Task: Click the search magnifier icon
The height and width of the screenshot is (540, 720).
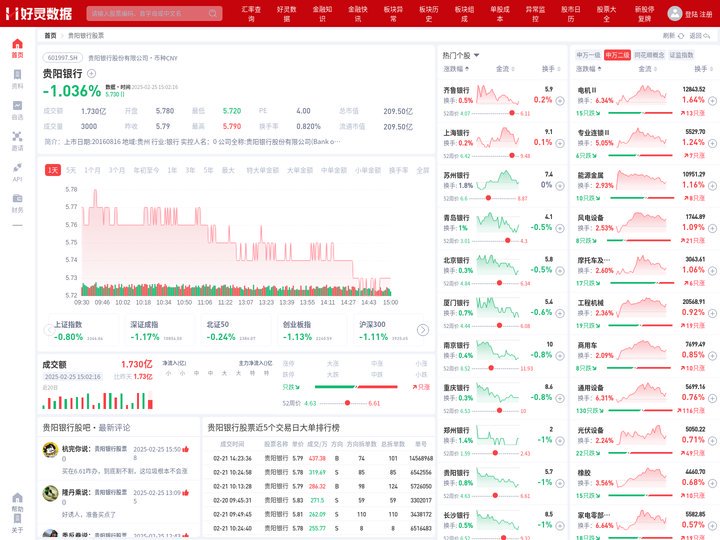Action: 213,13
